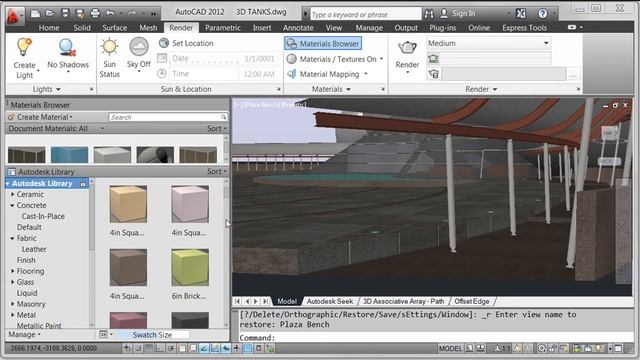640x360 pixels.
Task: Expand the Flooring category
Action: tap(13, 271)
